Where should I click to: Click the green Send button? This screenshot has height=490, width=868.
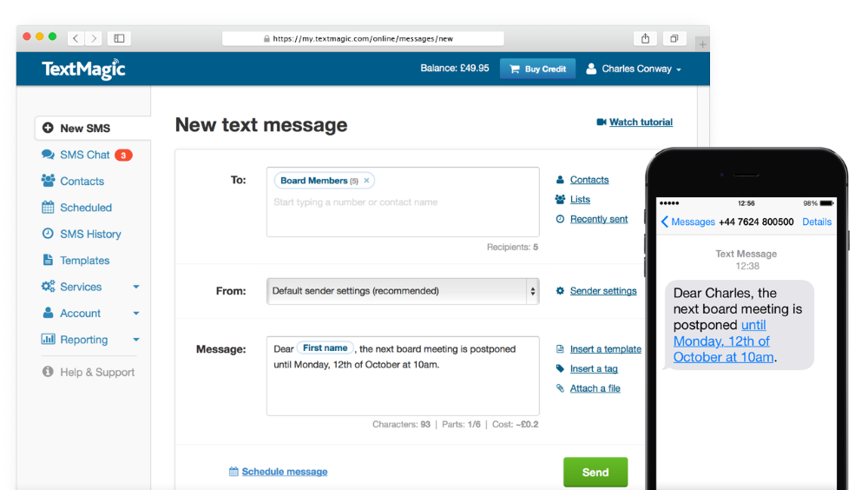pyautogui.click(x=595, y=473)
